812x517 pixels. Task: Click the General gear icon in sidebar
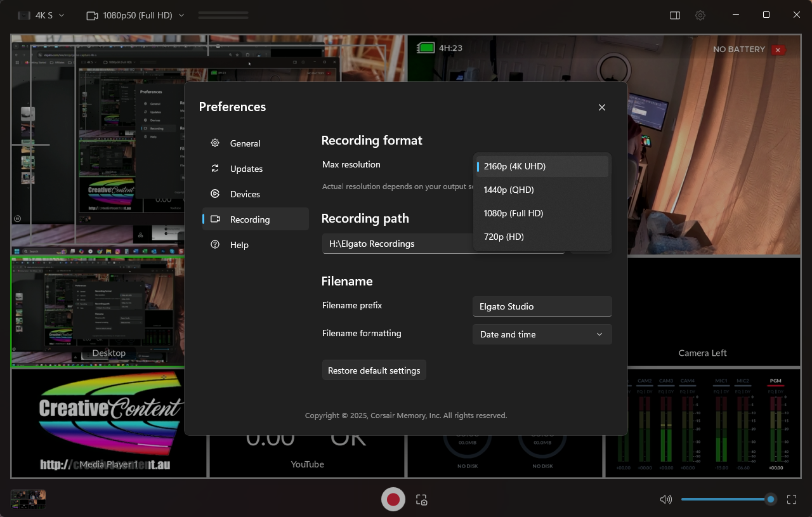[215, 143]
